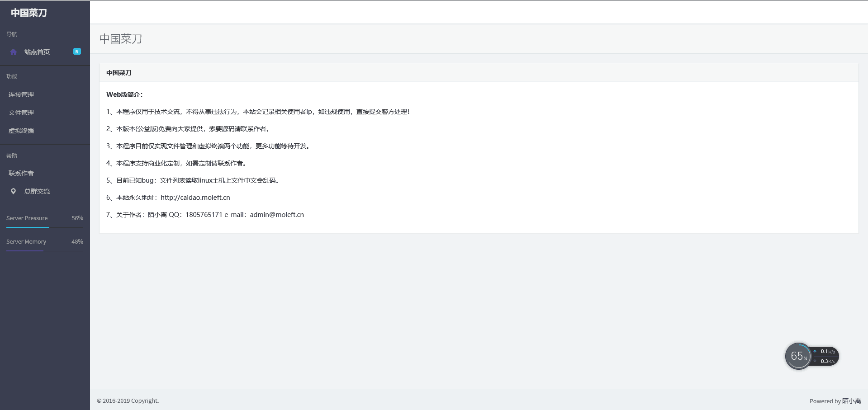Click the blue N badge on 站点首页
Image resolution: width=868 pixels, height=410 pixels.
click(77, 52)
